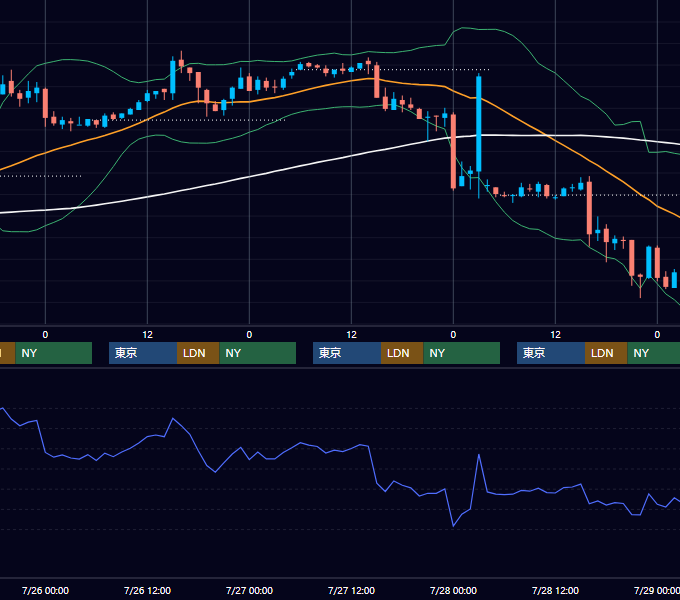Click the NY session bar ending 7/26 morning
The width and height of the screenshot is (680, 600).
click(54, 353)
